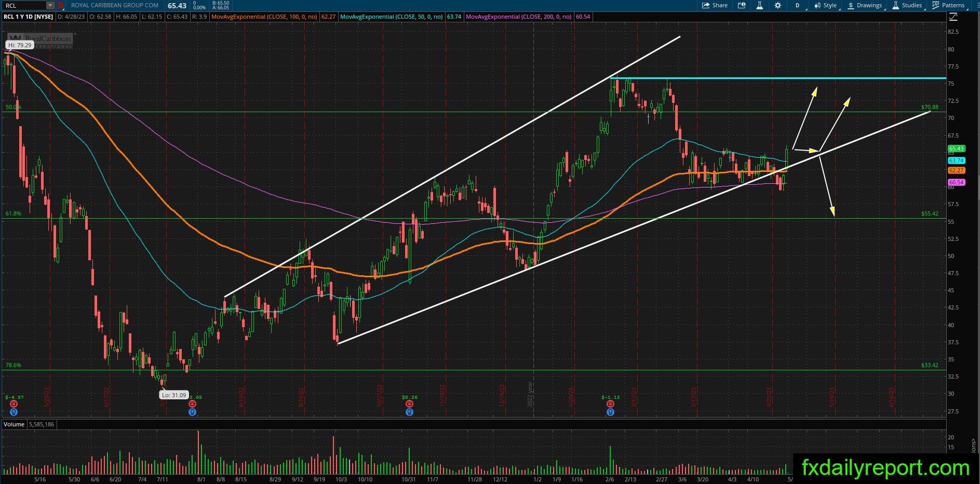Click the Lo: 31.09 price bubble
980x484 pixels.
173,395
